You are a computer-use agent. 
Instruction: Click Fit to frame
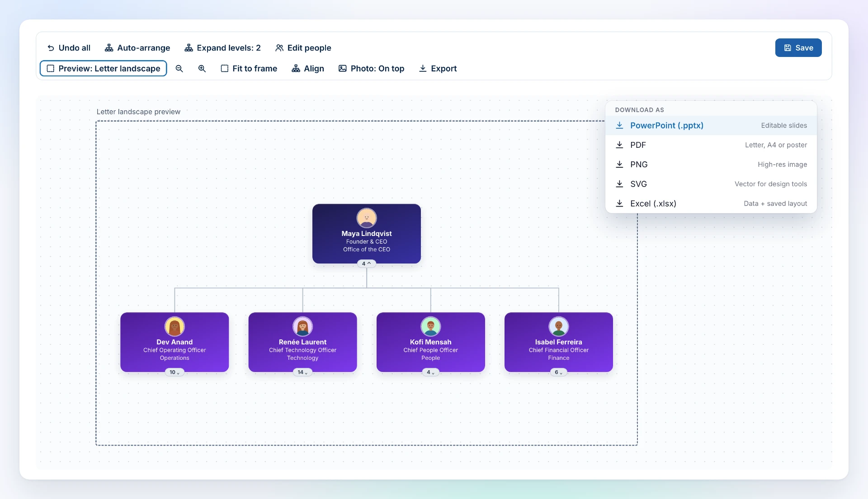249,69
